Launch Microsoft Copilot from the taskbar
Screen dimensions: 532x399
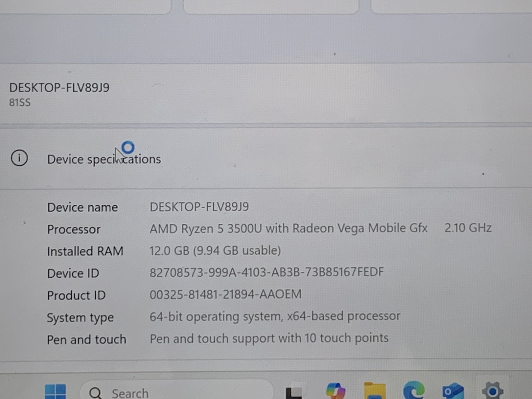coord(335,391)
